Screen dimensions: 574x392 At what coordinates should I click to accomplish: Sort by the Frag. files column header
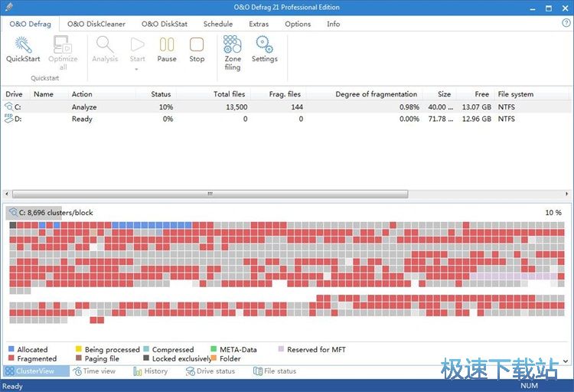coord(285,94)
